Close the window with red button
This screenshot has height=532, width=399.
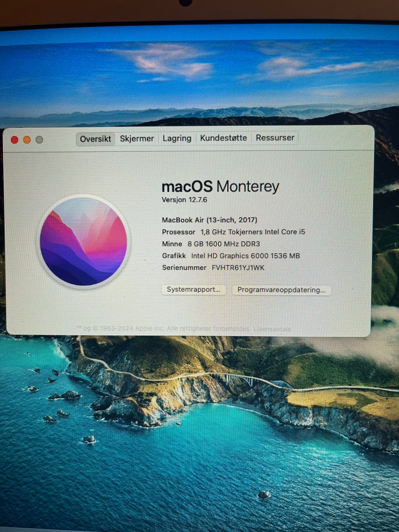point(15,140)
